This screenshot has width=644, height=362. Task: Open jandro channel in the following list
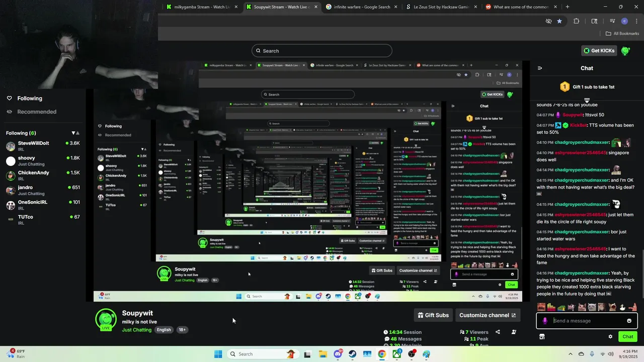43,190
